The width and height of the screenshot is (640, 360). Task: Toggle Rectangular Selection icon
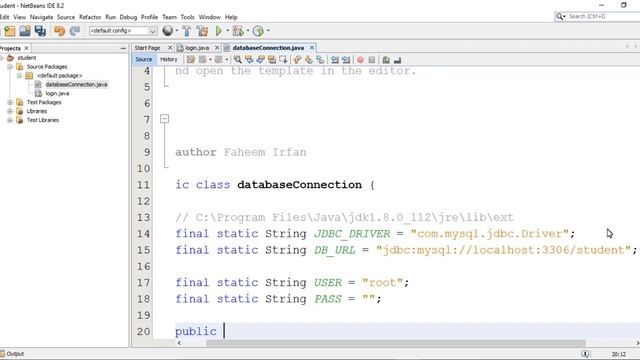(x=283, y=60)
